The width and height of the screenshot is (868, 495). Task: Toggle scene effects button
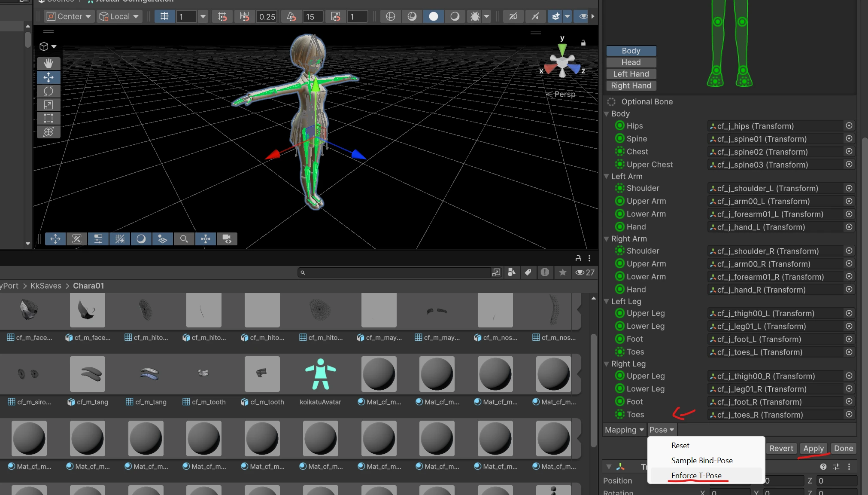(555, 16)
